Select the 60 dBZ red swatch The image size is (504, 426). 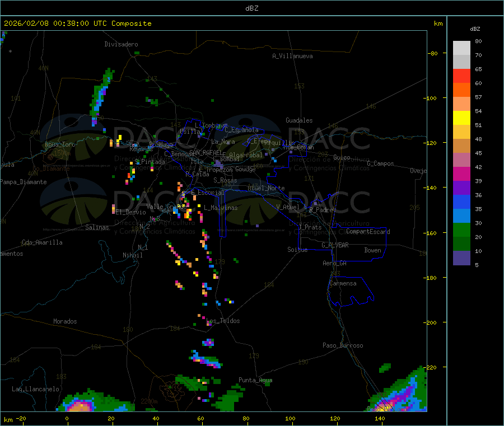pyautogui.click(x=461, y=76)
